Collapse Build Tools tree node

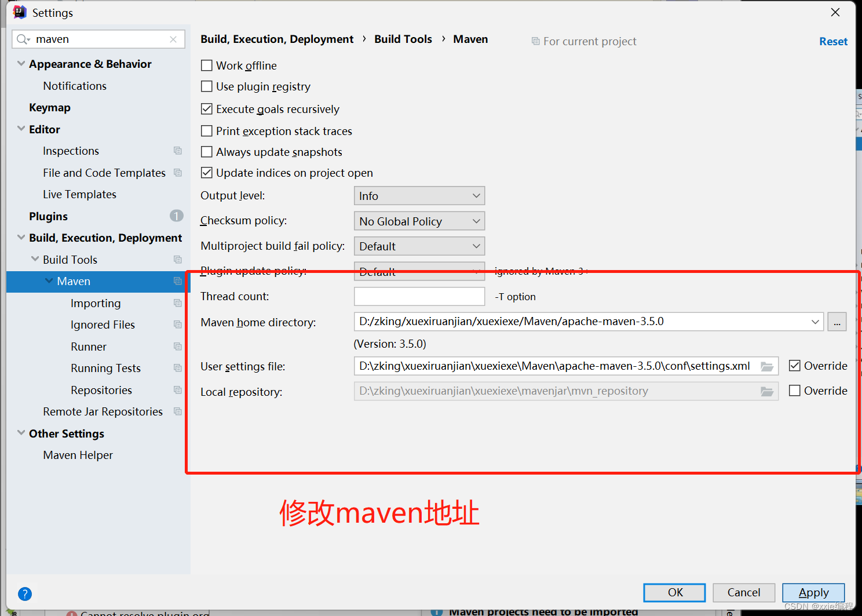point(35,259)
